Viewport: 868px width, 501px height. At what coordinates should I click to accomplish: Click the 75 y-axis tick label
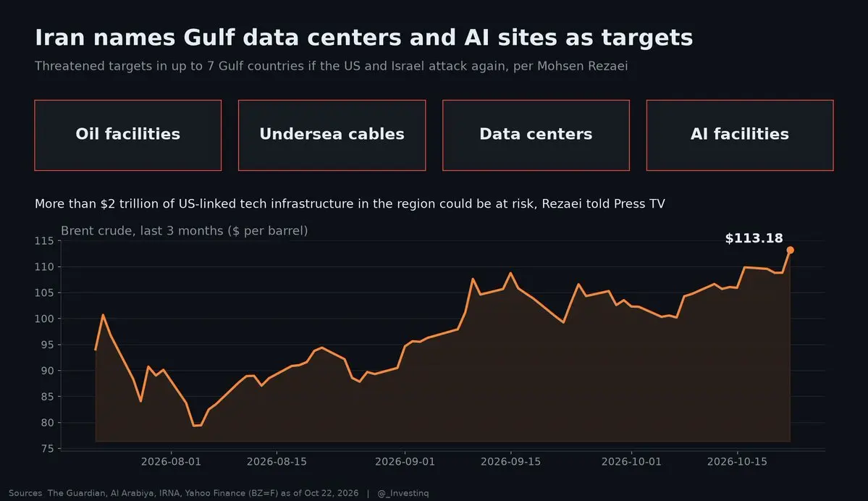tap(48, 449)
